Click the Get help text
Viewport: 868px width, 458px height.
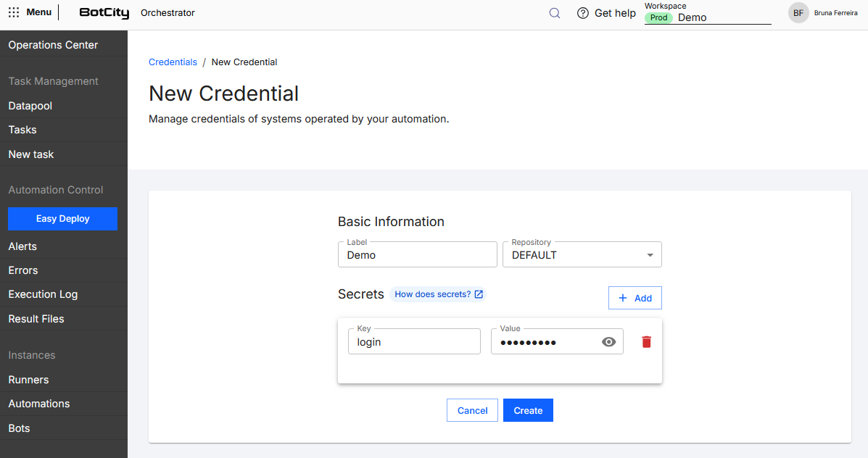click(x=615, y=13)
